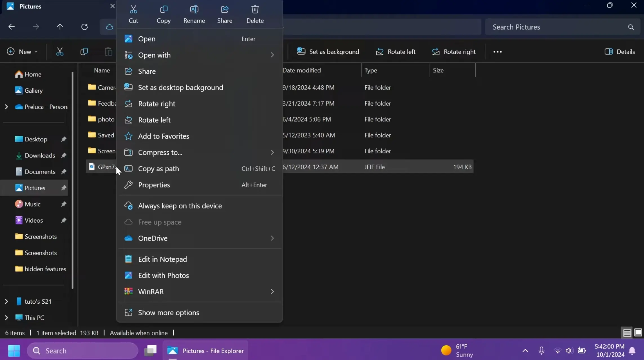Click Share icon in context menu header

click(x=225, y=10)
